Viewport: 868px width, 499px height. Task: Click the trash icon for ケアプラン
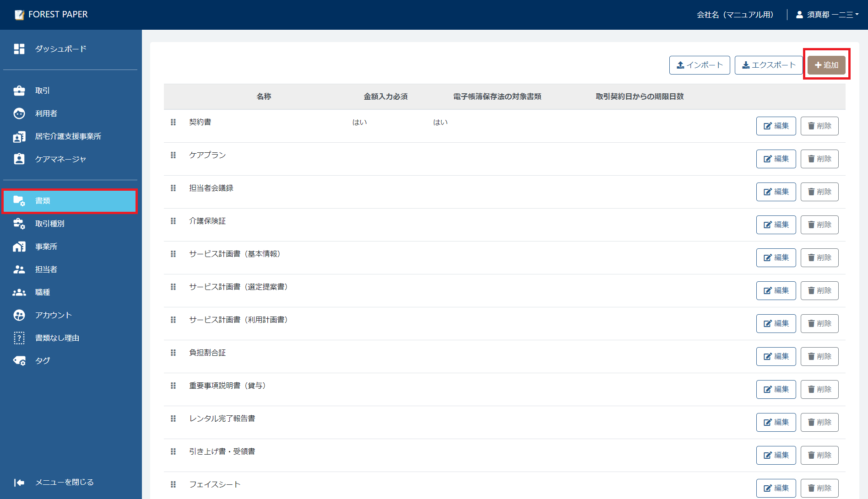811,159
